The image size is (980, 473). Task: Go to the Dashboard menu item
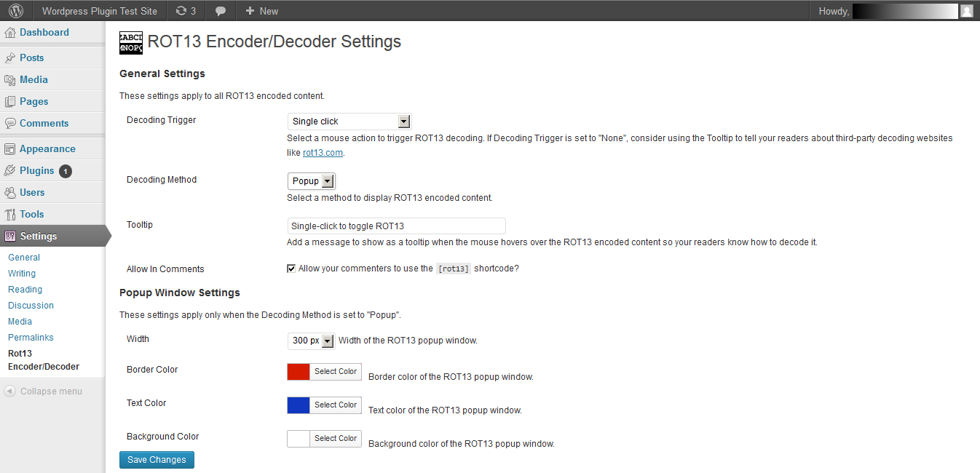click(44, 32)
